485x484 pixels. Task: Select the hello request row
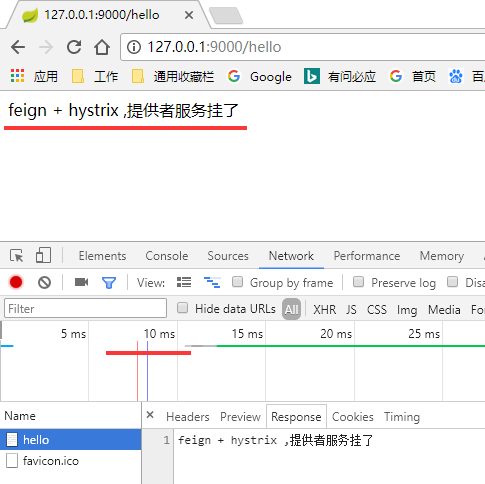[x=71, y=440]
